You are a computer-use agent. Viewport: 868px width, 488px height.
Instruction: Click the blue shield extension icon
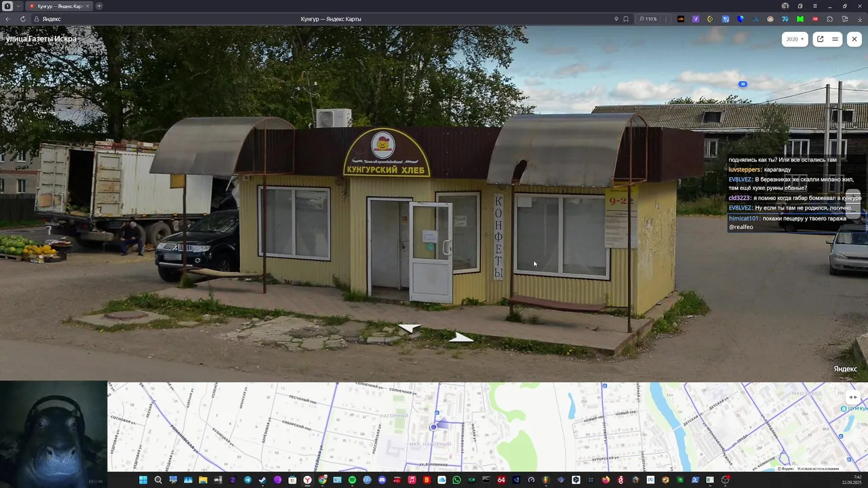pyautogui.click(x=741, y=19)
